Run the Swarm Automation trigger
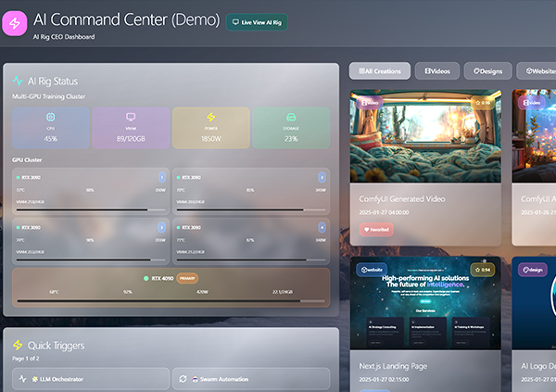 [251, 379]
